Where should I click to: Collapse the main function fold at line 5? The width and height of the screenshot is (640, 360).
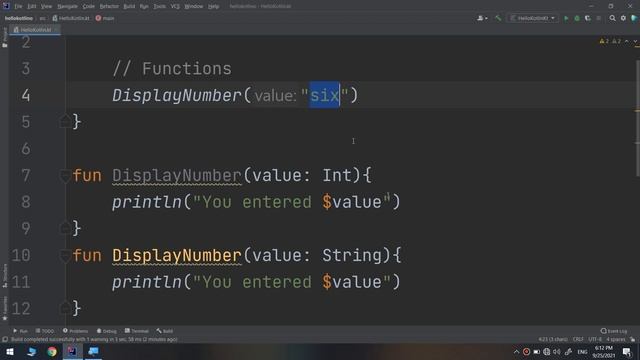(65, 122)
